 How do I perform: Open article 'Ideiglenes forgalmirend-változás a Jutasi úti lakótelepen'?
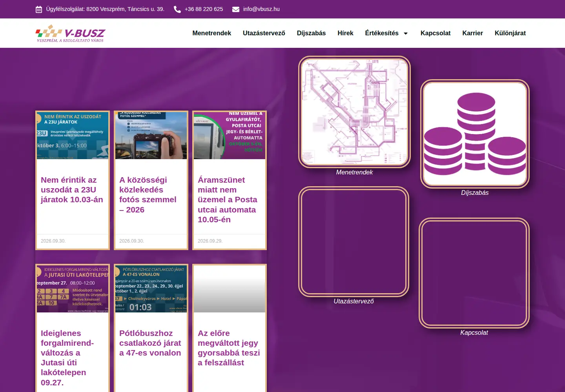point(67,358)
